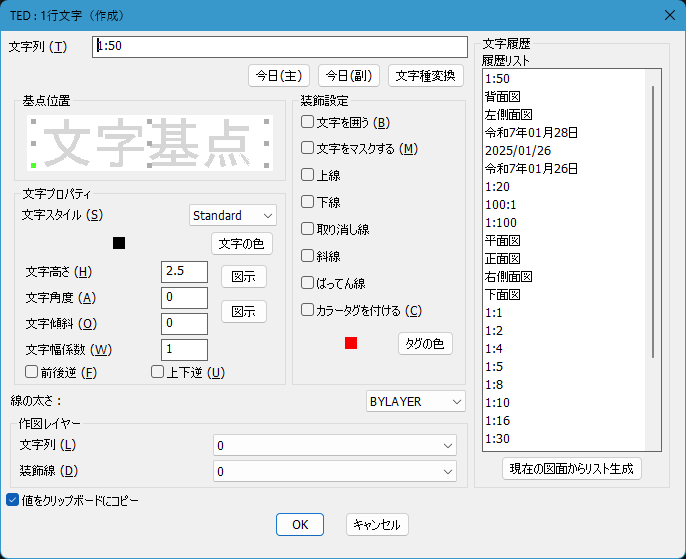This screenshot has width=686, height=559.
Task: Select the bottom-left green base point marker
Action: pyautogui.click(x=34, y=165)
